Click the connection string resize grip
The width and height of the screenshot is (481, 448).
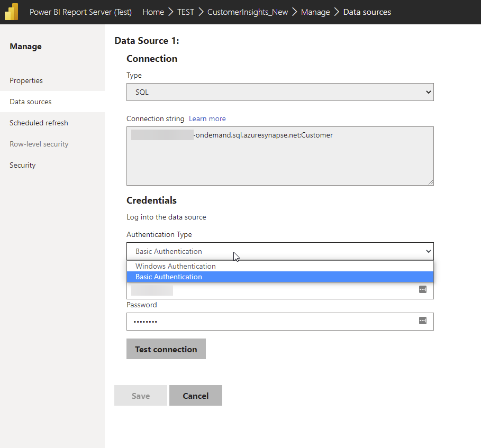(431, 182)
